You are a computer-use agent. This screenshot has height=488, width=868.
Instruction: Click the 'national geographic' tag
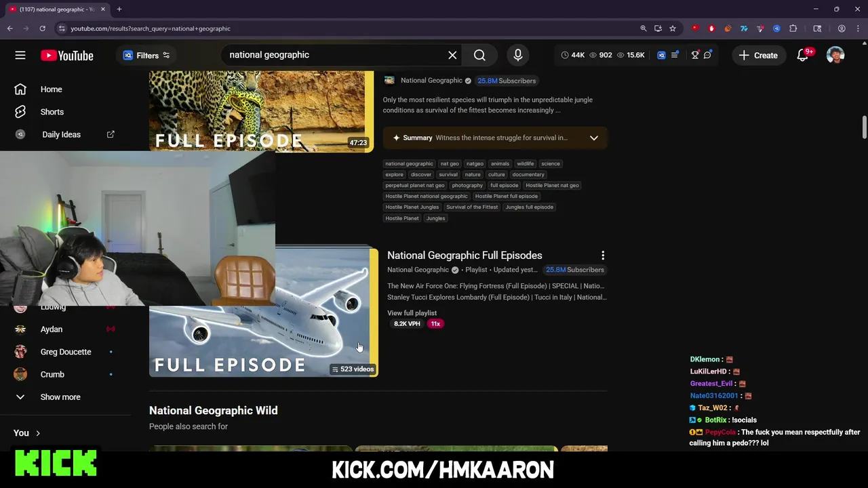click(x=409, y=163)
